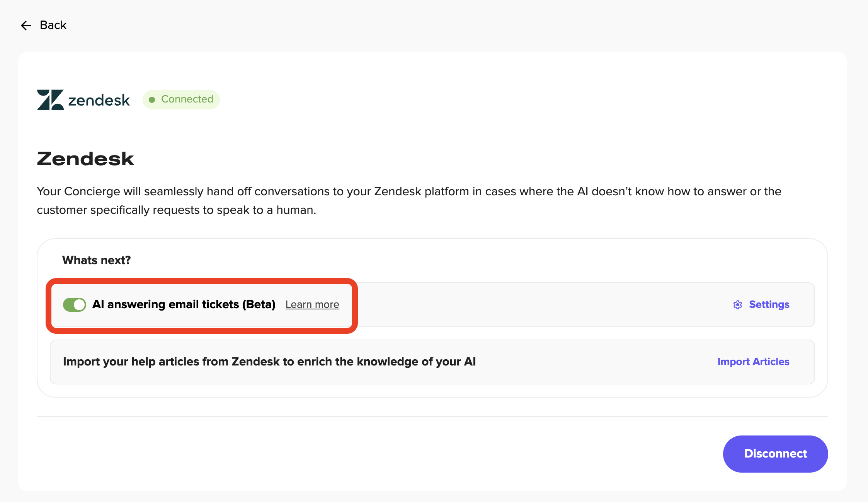Click the Connected status badge text
The width and height of the screenshot is (868, 502).
187,99
